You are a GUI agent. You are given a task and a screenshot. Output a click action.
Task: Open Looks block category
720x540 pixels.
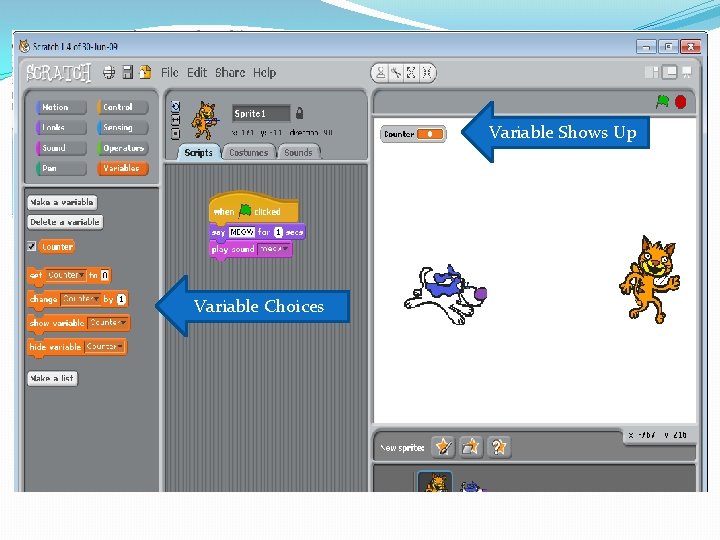click(x=61, y=127)
